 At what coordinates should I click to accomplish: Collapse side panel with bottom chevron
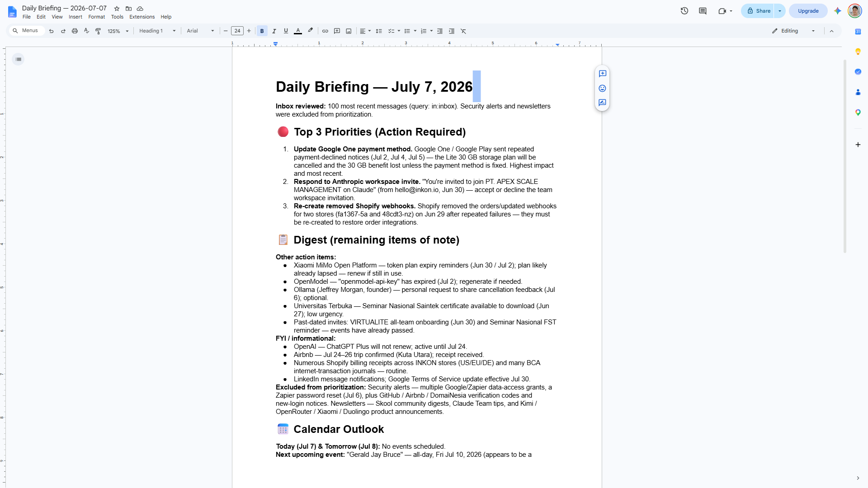[858, 478]
